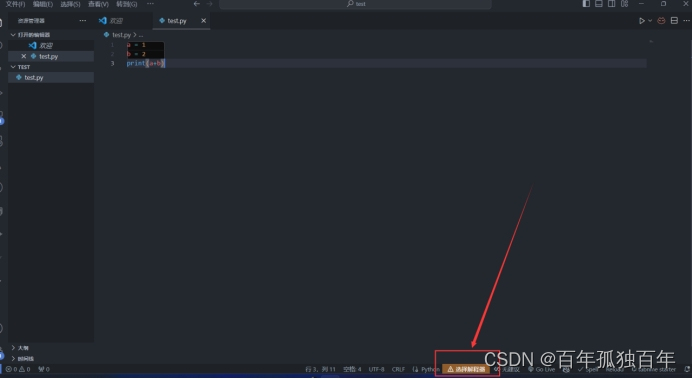Toggle secondary side bar visibility
Screen dimensions: 692x379
612,4
